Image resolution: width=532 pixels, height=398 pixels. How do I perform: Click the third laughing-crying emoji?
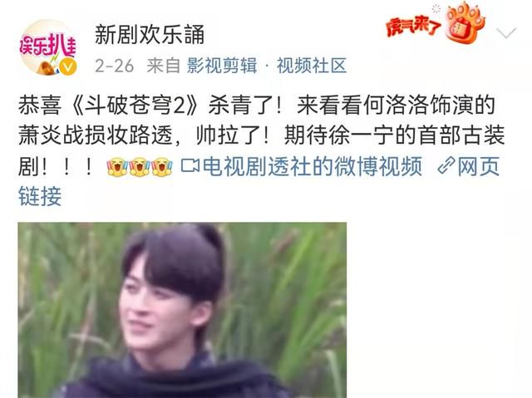162,166
